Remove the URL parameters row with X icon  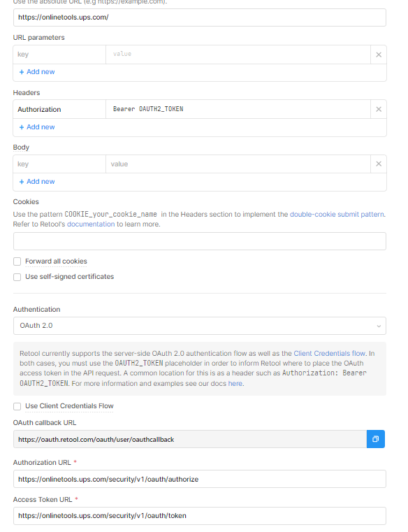point(379,55)
